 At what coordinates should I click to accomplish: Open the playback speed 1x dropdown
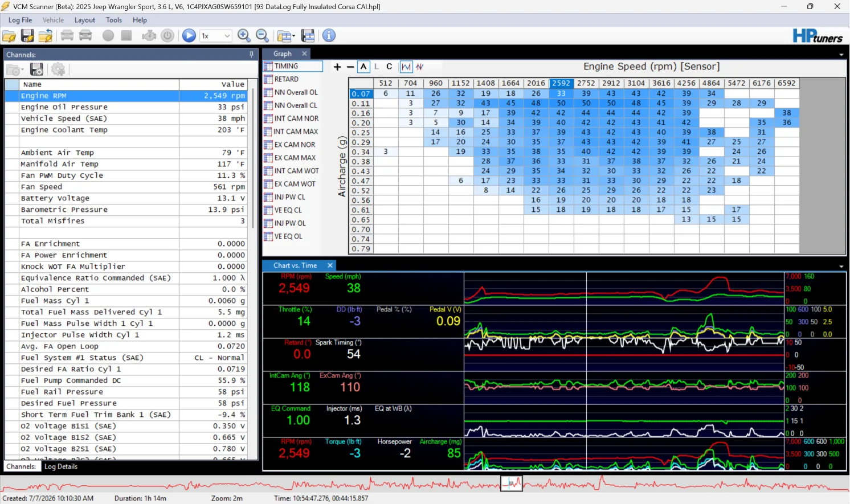pyautogui.click(x=215, y=36)
